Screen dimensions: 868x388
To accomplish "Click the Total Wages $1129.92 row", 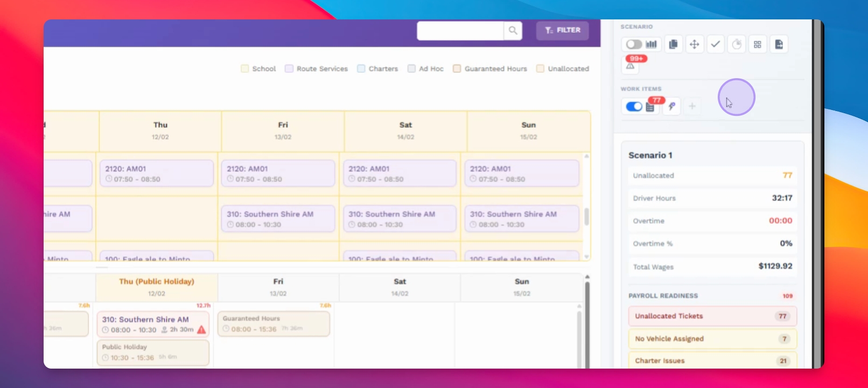I will 712,266.
